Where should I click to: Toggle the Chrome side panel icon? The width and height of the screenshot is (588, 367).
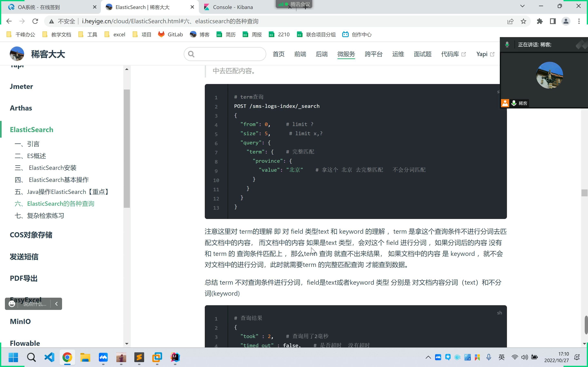[x=553, y=21]
